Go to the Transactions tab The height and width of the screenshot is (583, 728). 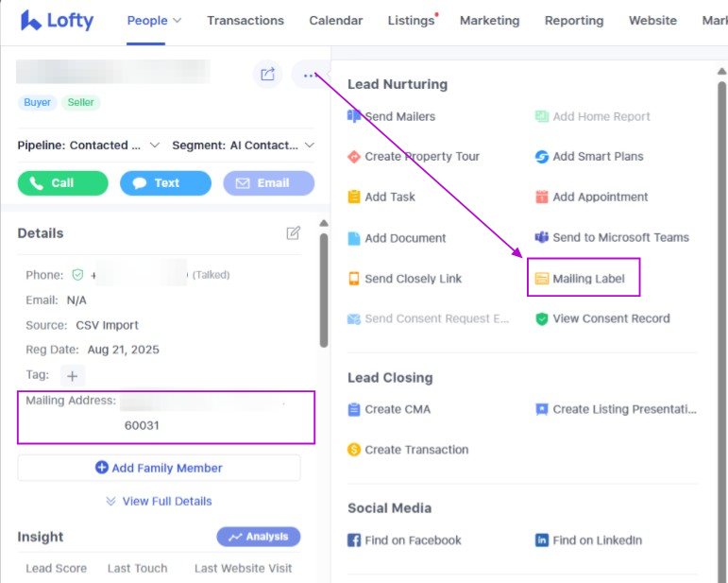(245, 21)
